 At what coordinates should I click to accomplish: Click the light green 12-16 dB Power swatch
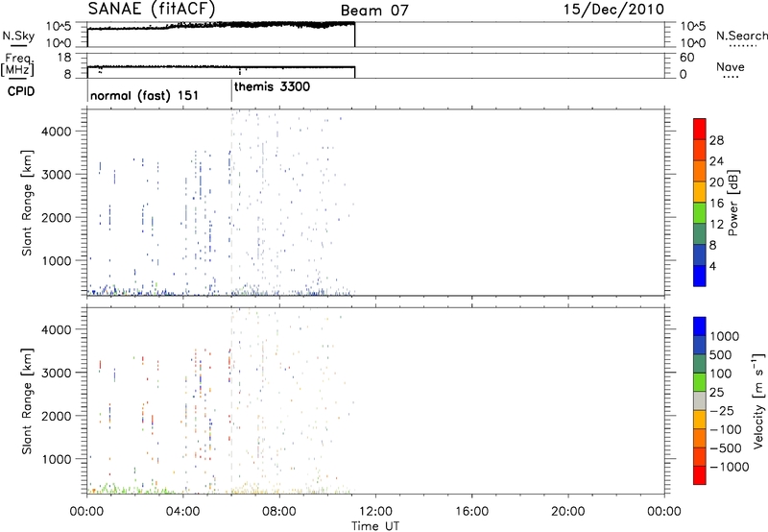coord(700,212)
